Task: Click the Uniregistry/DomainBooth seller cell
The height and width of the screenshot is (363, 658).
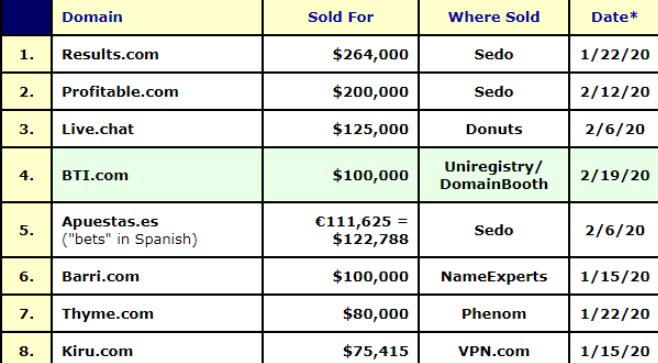Action: pos(494,175)
